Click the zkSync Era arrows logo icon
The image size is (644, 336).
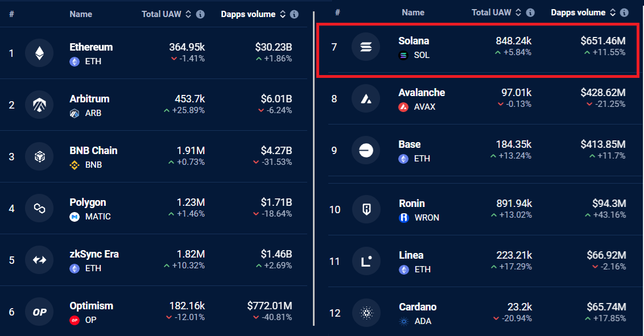pos(39,260)
